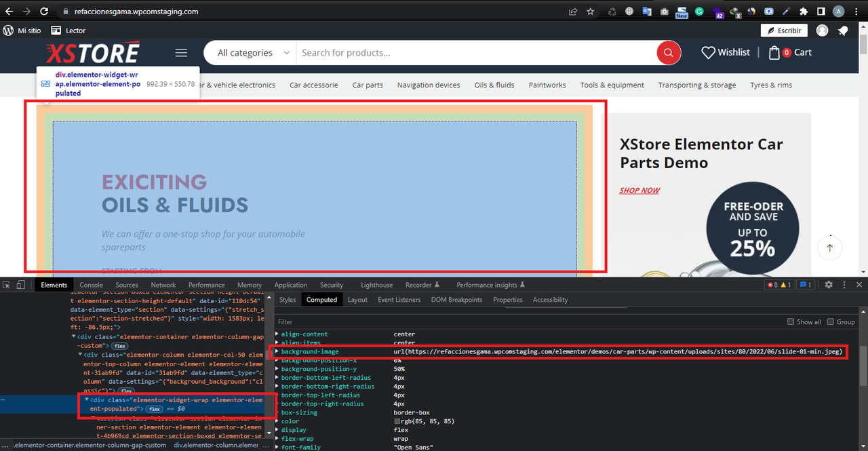Viewport: 868px width, 451px height.
Task: Click the Search for products input field
Action: tap(475, 52)
